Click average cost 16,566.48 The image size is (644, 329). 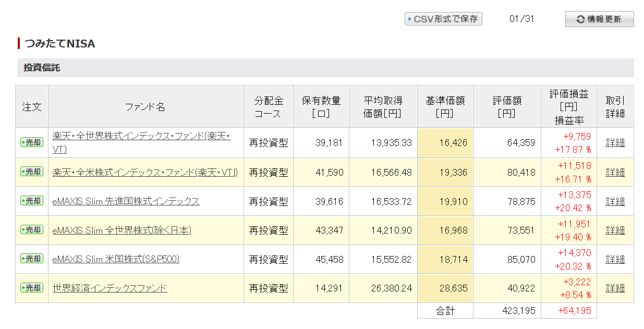pyautogui.click(x=392, y=172)
